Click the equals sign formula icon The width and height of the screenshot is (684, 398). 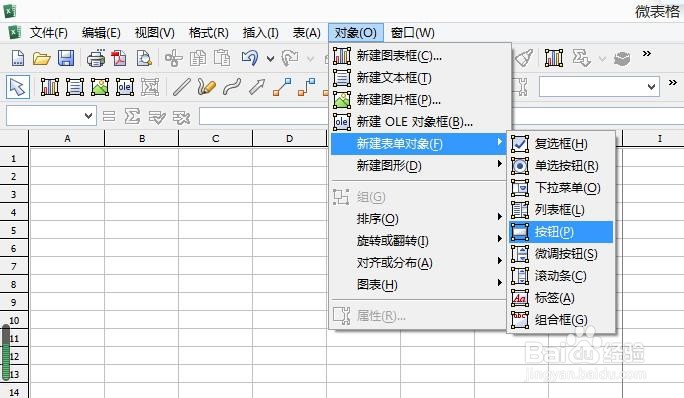pos(109,116)
